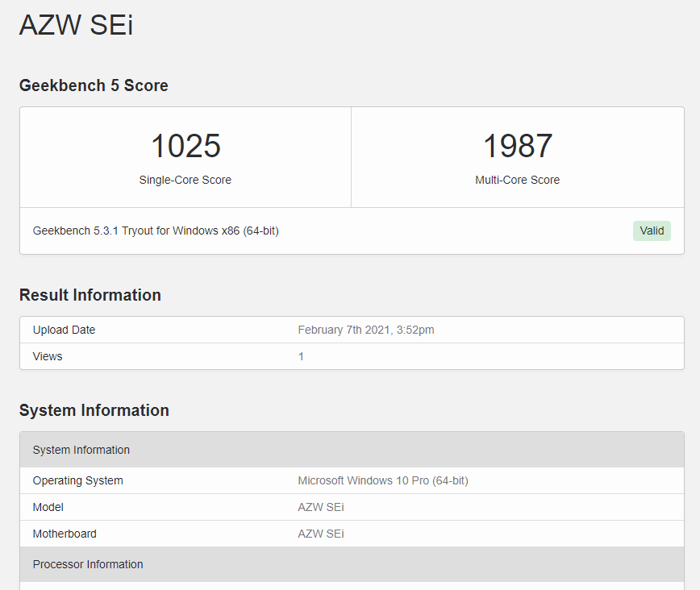Click the Geekbench 5 Score heading
The width and height of the screenshot is (700, 590).
tap(94, 85)
